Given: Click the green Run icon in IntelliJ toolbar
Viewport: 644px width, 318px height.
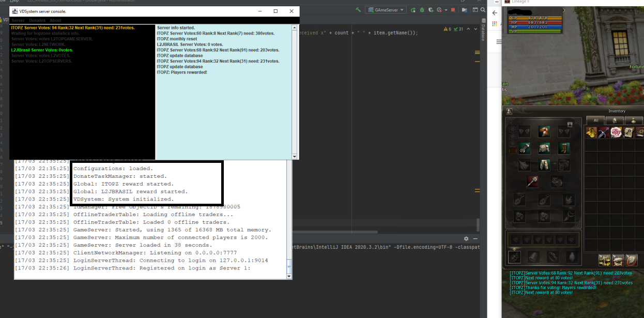Looking at the screenshot, I should click(413, 10).
